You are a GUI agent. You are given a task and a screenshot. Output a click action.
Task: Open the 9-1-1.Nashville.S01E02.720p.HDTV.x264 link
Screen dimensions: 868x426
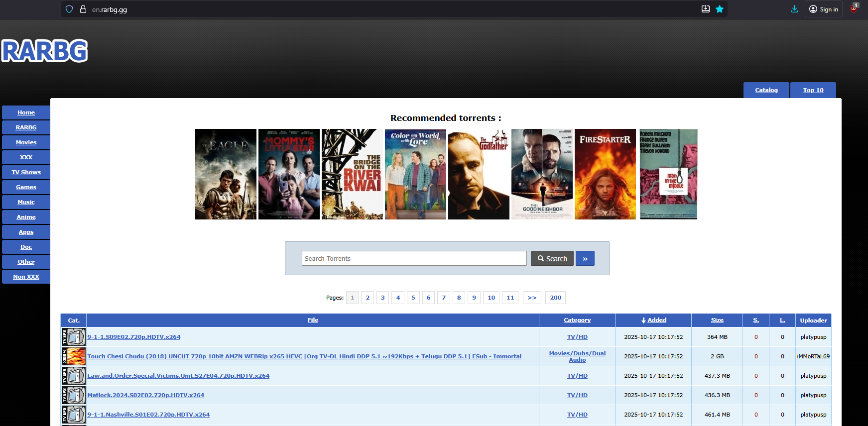click(x=148, y=415)
